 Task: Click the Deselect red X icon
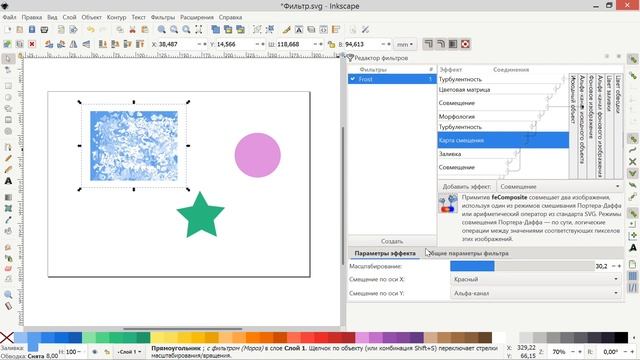click(x=32, y=44)
